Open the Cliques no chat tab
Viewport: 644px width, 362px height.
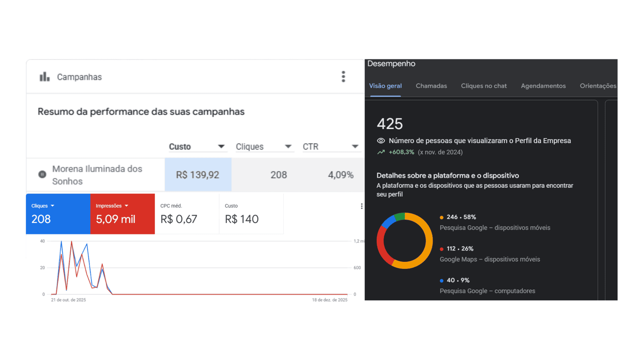483,86
